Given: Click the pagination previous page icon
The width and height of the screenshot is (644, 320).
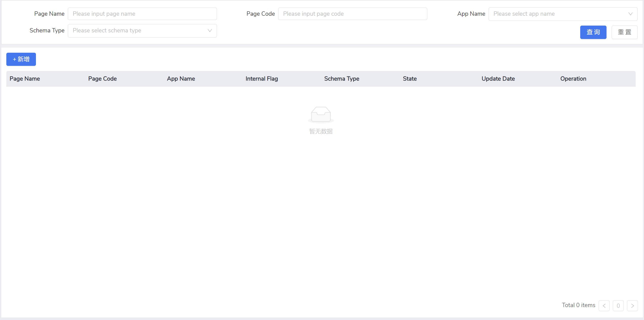Looking at the screenshot, I should click(x=604, y=305).
